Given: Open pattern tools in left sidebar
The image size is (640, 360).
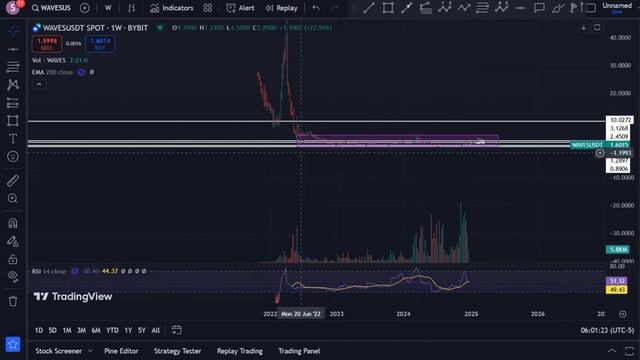Looking at the screenshot, I should pos(13,84).
